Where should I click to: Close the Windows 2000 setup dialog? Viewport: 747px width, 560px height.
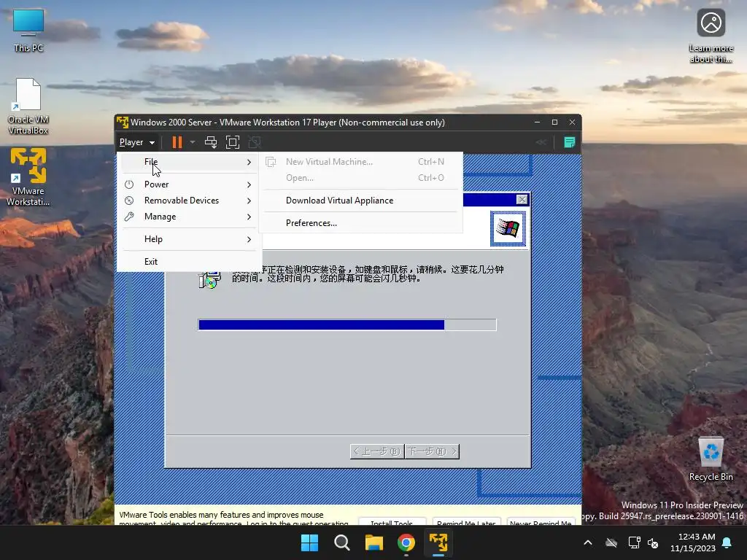522,200
